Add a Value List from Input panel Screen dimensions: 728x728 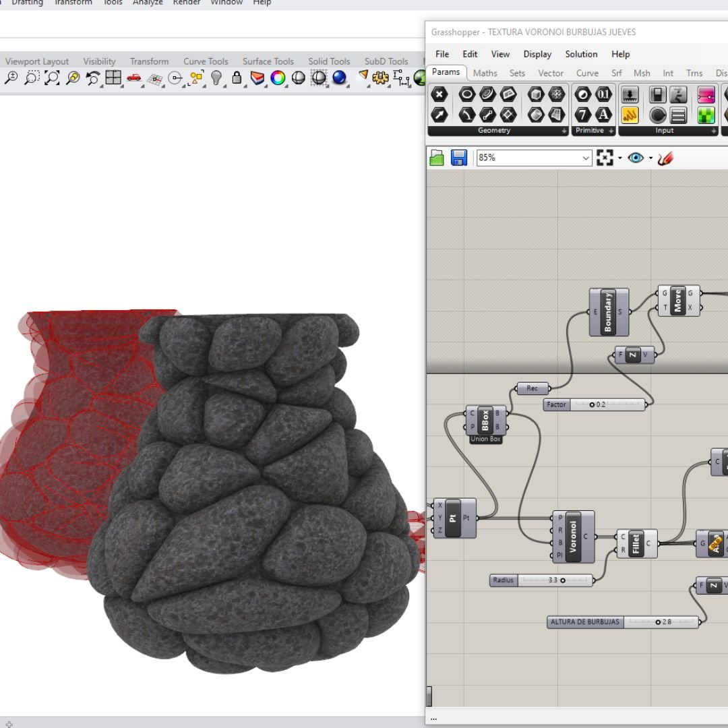pos(678,115)
